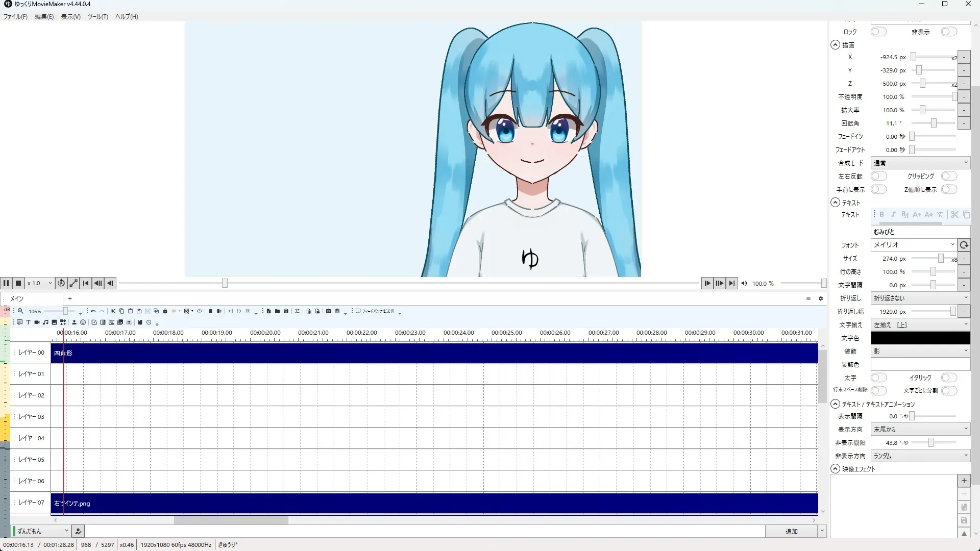980x551 pixels.
Task: Click the undo arrow icon
Action: pyautogui.click(x=93, y=311)
